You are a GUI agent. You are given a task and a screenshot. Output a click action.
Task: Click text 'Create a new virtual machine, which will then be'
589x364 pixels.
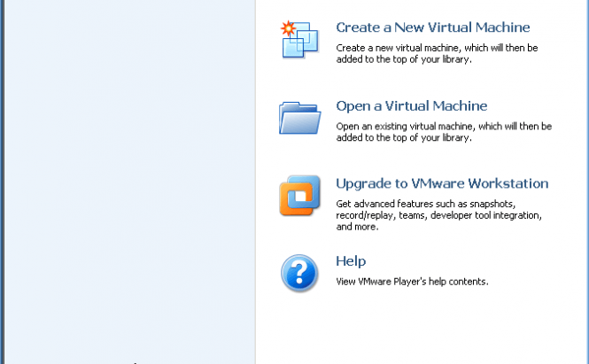(437, 48)
